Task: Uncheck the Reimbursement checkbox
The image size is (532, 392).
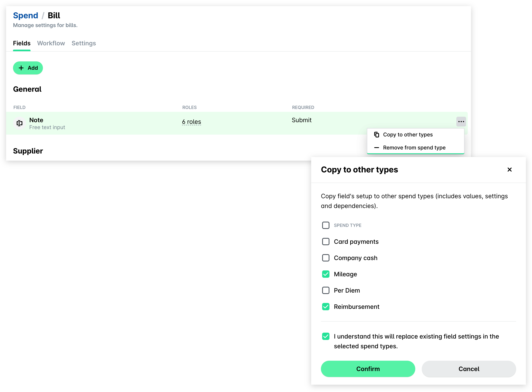Action: (x=326, y=307)
